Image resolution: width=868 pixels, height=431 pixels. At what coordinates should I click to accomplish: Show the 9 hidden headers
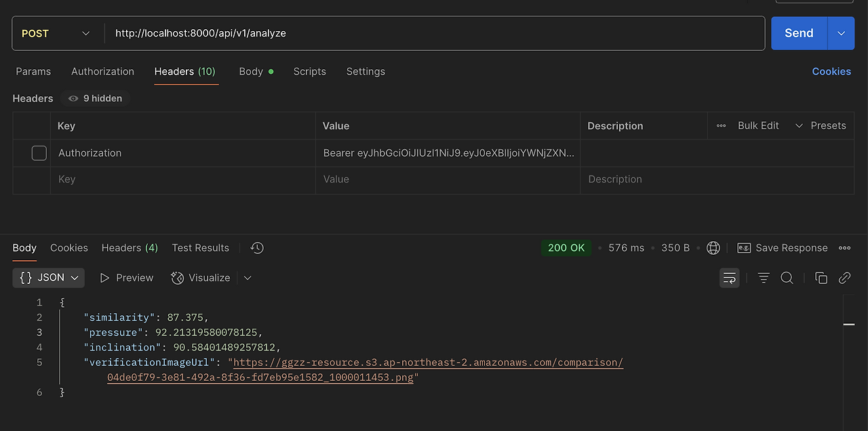point(95,98)
